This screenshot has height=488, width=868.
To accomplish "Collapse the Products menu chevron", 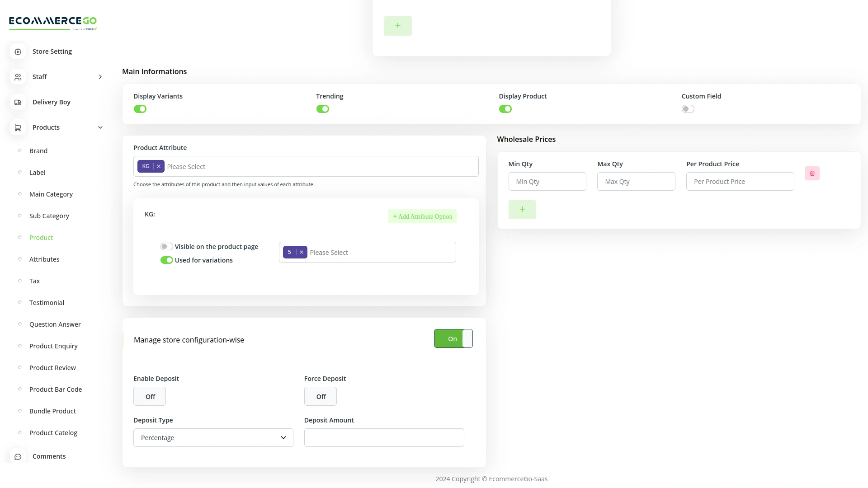I will [x=100, y=127].
